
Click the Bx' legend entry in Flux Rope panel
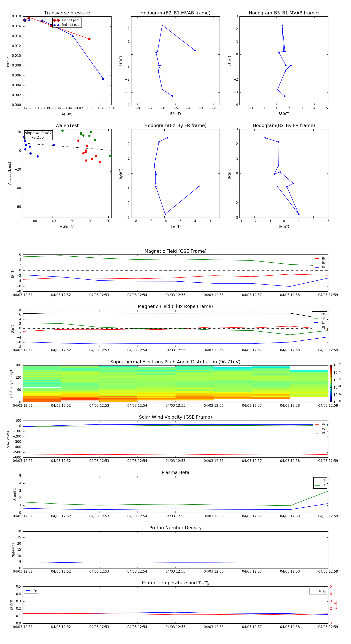tap(320, 314)
